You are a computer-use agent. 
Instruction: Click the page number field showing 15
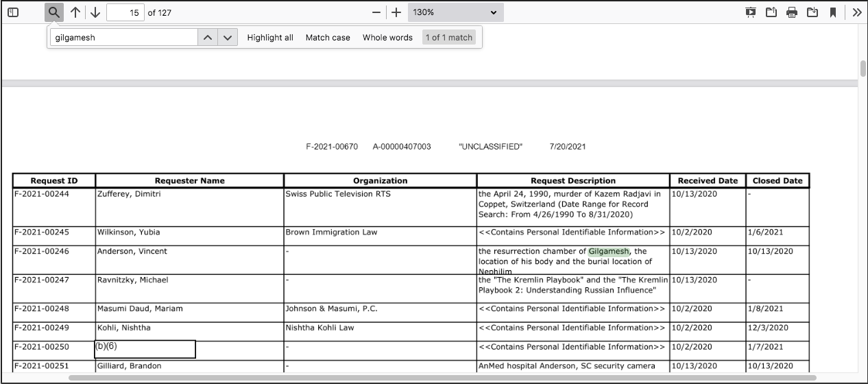click(x=125, y=12)
